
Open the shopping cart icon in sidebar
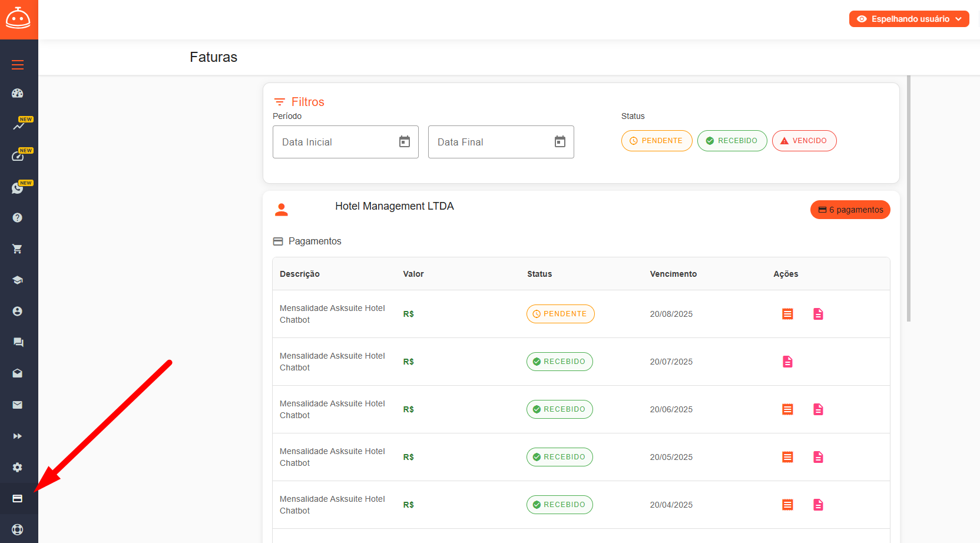[x=18, y=249]
